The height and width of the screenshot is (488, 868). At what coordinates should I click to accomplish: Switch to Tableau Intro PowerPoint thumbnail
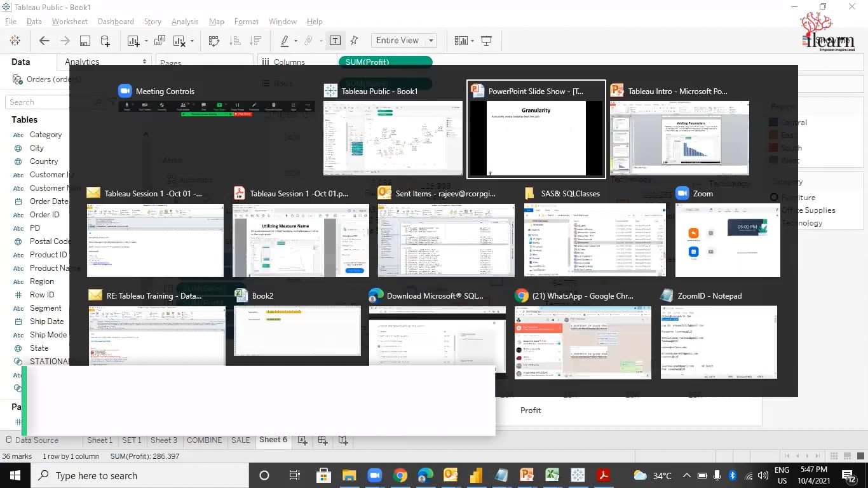point(679,130)
